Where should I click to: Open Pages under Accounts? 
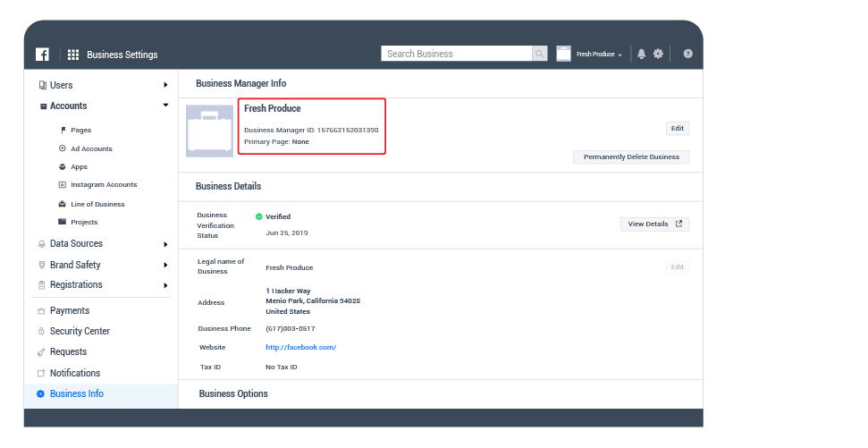click(x=80, y=130)
